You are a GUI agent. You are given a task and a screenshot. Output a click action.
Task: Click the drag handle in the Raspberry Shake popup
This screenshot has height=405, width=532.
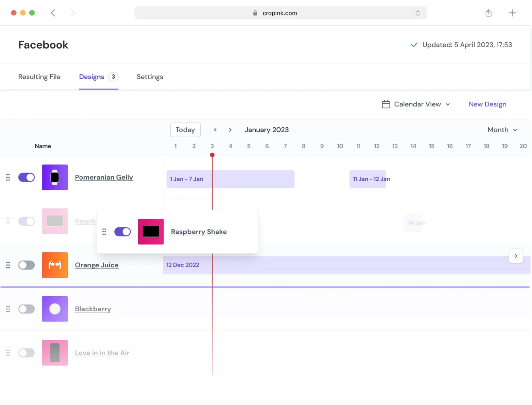point(104,232)
